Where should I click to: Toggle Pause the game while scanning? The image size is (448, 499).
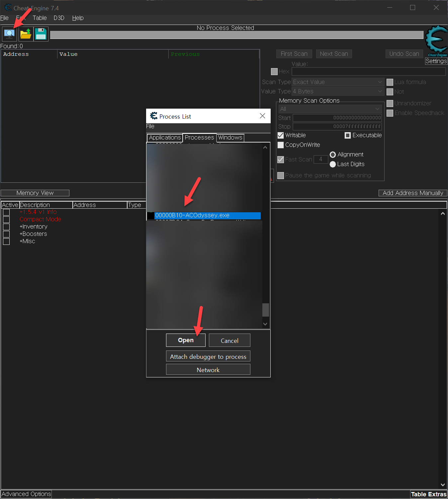coord(281,175)
